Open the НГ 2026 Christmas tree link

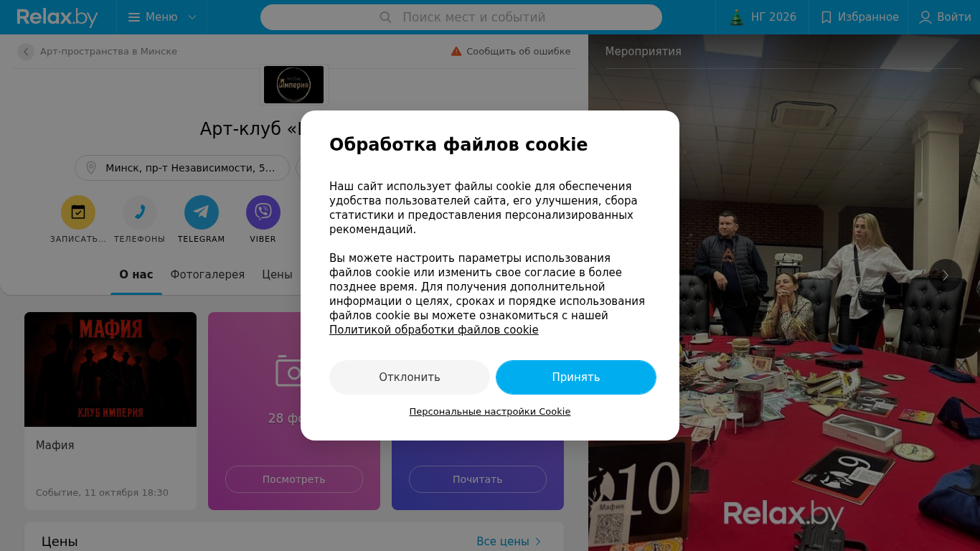[x=763, y=17]
